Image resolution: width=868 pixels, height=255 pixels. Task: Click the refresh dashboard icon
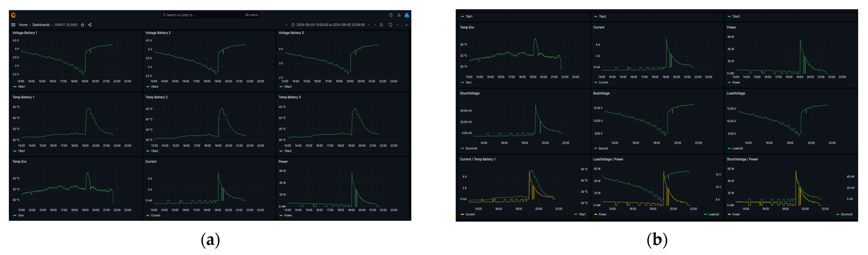pos(390,25)
